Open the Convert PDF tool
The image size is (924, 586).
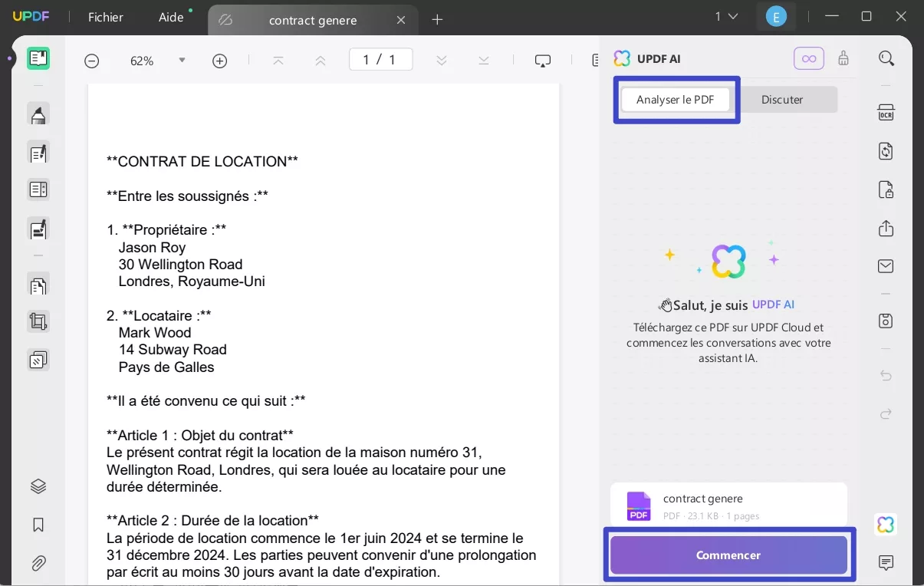pyautogui.click(x=886, y=151)
